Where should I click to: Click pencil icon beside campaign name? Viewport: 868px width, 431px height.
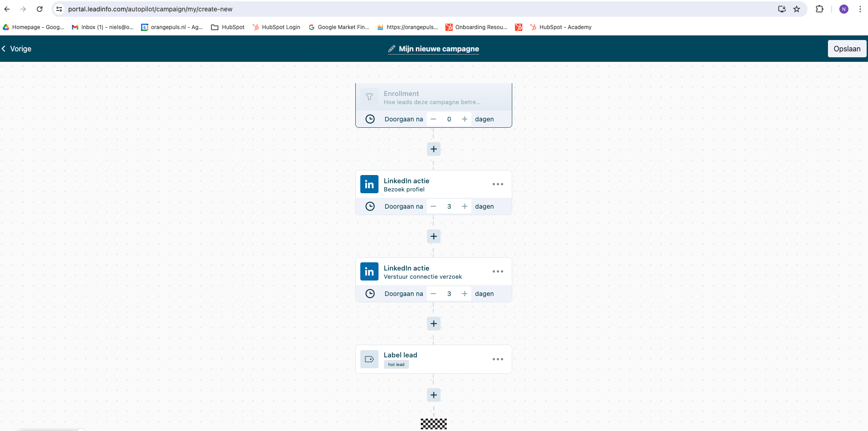click(x=392, y=49)
